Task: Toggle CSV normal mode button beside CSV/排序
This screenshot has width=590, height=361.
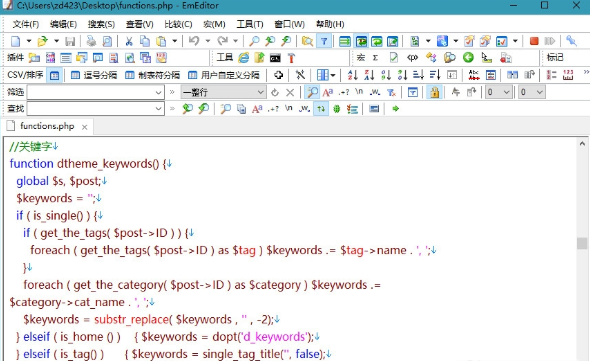Action: pos(54,75)
